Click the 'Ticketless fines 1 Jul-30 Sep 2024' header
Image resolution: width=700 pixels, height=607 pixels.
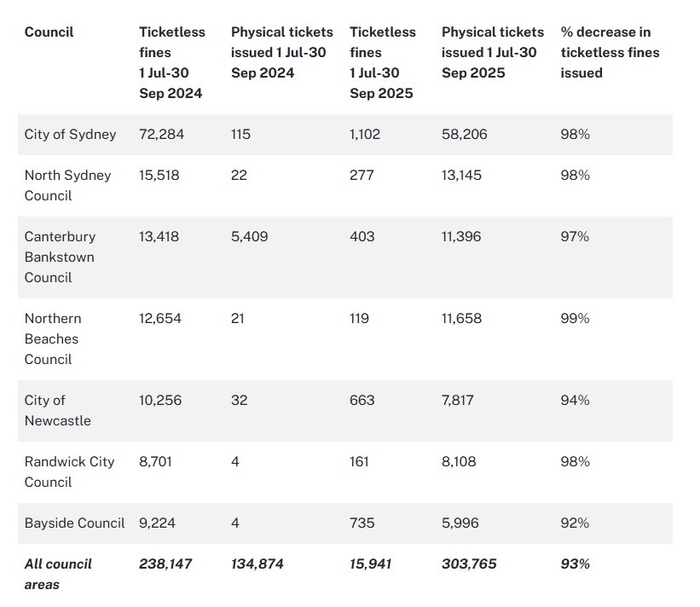(x=172, y=63)
